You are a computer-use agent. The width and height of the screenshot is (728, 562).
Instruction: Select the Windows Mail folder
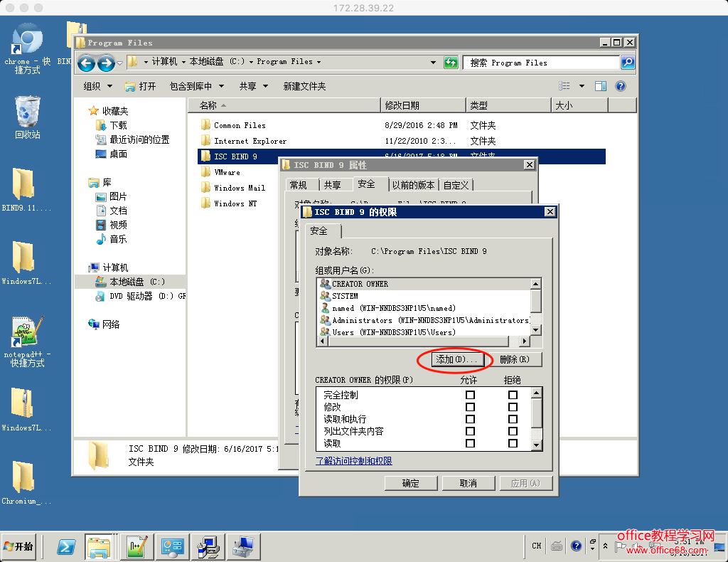239,188
